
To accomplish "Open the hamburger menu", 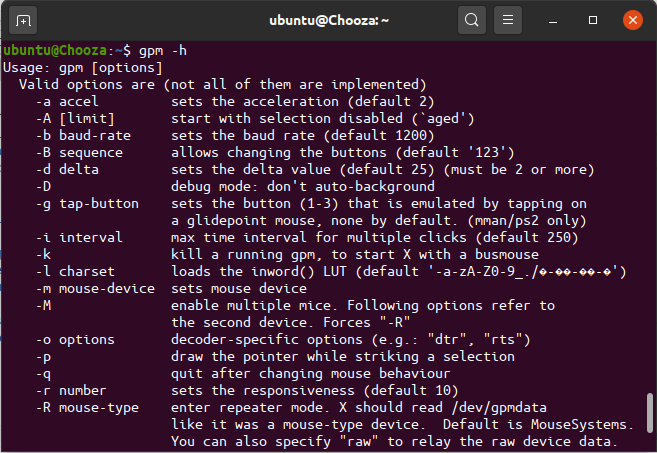I will click(509, 19).
